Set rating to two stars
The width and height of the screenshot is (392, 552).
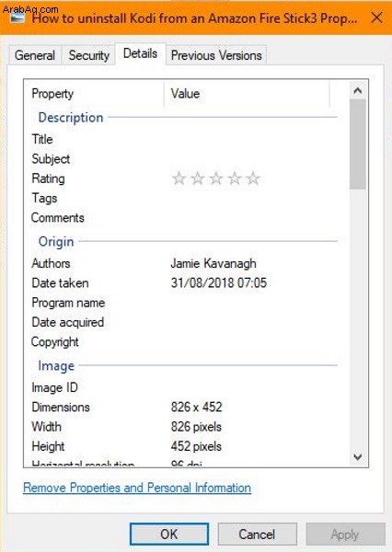pos(198,178)
